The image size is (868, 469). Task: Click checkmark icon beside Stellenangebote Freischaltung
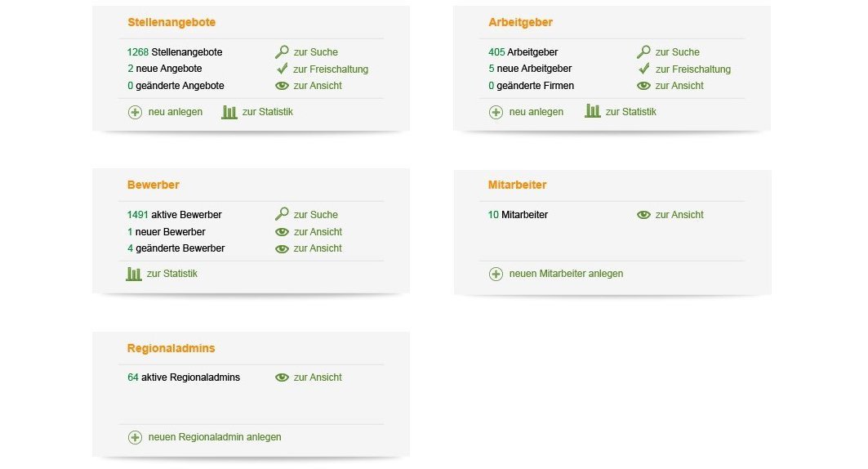click(x=282, y=69)
